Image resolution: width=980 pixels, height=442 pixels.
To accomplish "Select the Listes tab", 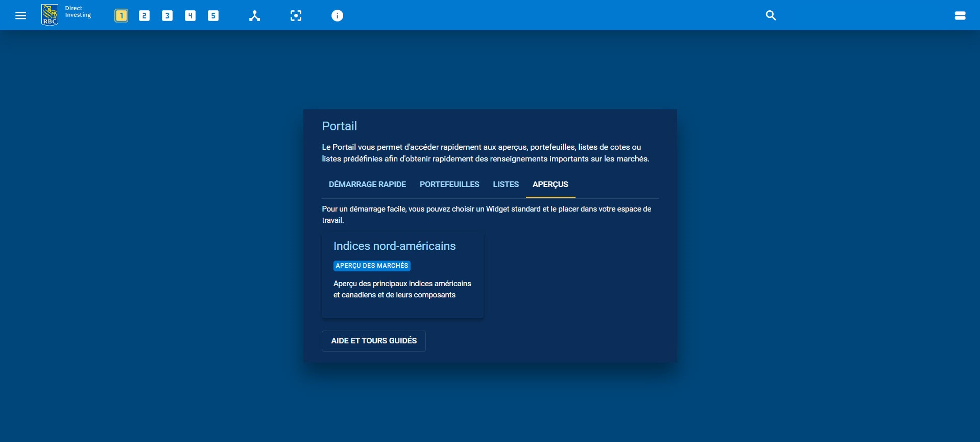I will point(506,184).
